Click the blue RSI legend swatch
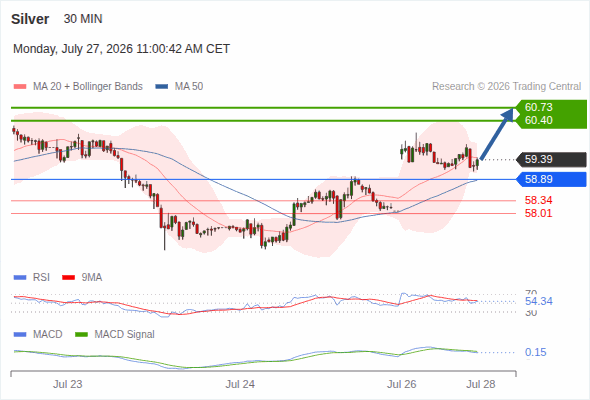 click(x=20, y=278)
